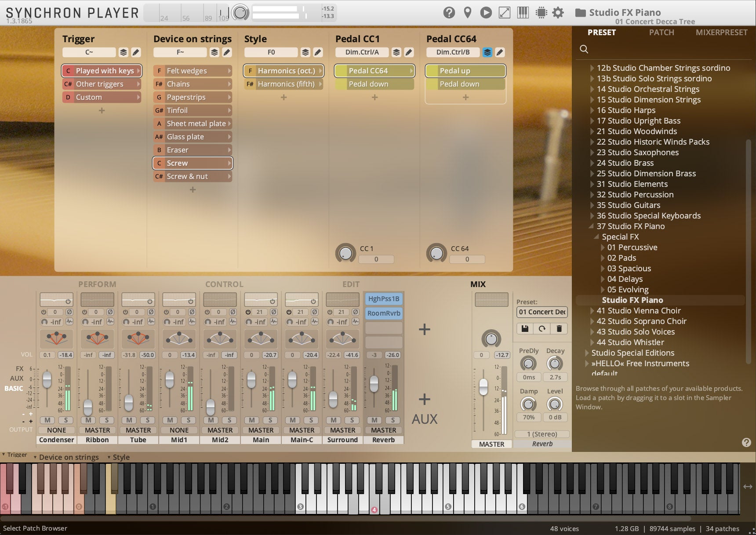Click the play test note icon in the toolbar
Image resolution: width=756 pixels, height=535 pixels.
[485, 12]
